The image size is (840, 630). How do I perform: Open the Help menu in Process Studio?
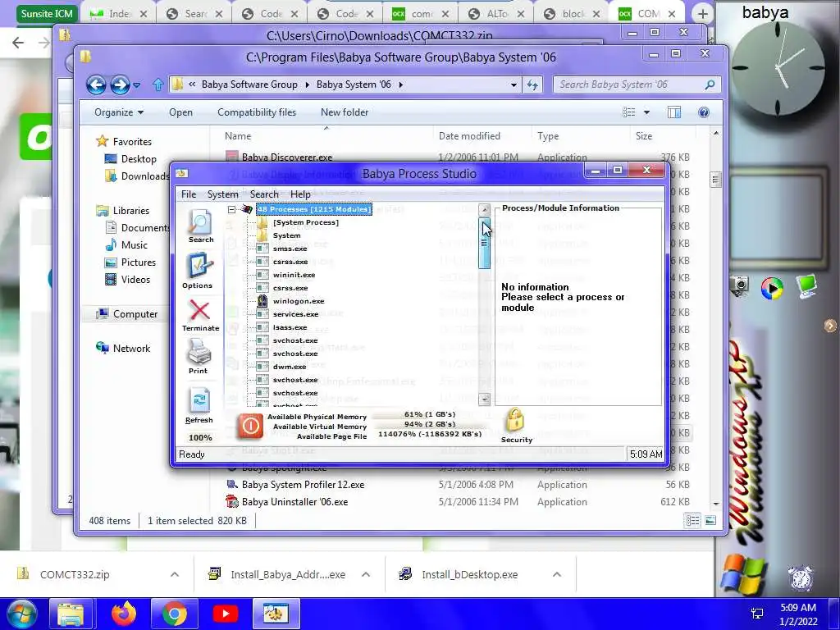[x=300, y=194]
